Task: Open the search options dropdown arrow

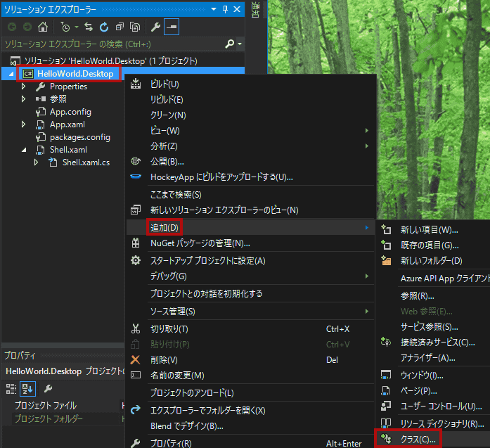Action: pyautogui.click(x=240, y=44)
